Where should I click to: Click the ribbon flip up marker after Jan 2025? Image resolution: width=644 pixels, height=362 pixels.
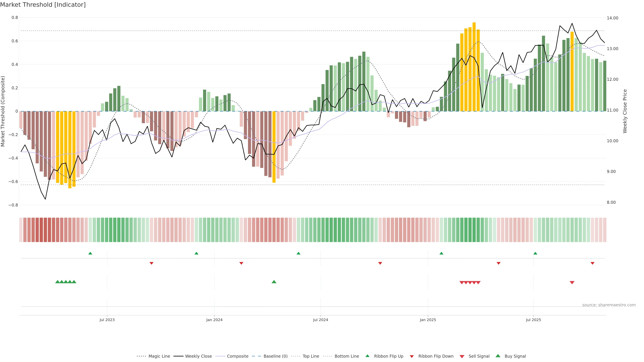(442, 253)
